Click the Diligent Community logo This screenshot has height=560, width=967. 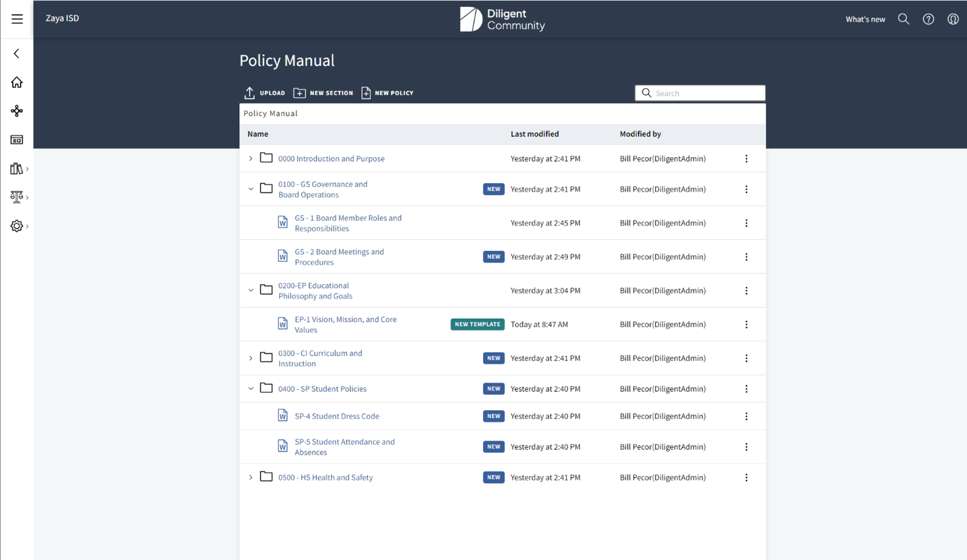click(x=502, y=19)
